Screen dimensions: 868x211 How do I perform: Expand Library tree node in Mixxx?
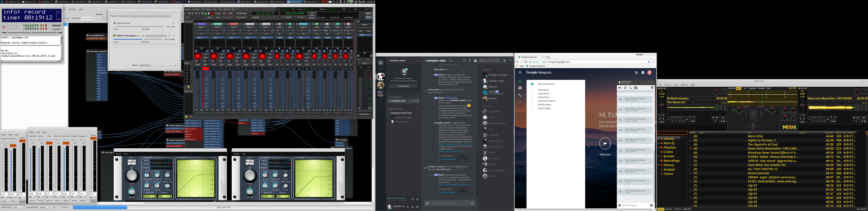[658, 139]
